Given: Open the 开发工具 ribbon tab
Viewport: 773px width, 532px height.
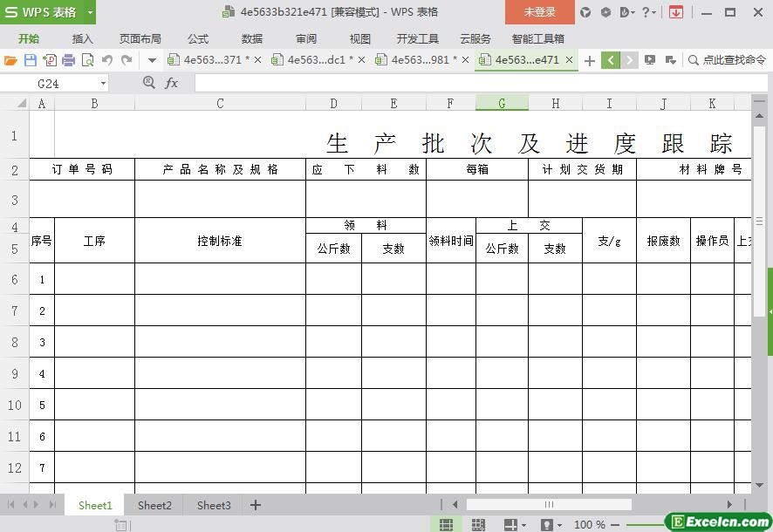Looking at the screenshot, I should [x=418, y=39].
